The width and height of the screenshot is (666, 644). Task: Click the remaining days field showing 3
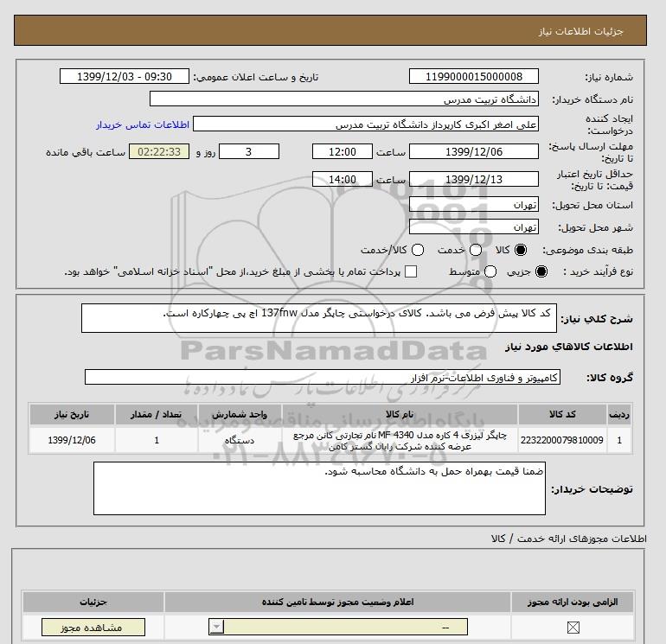pos(249,151)
